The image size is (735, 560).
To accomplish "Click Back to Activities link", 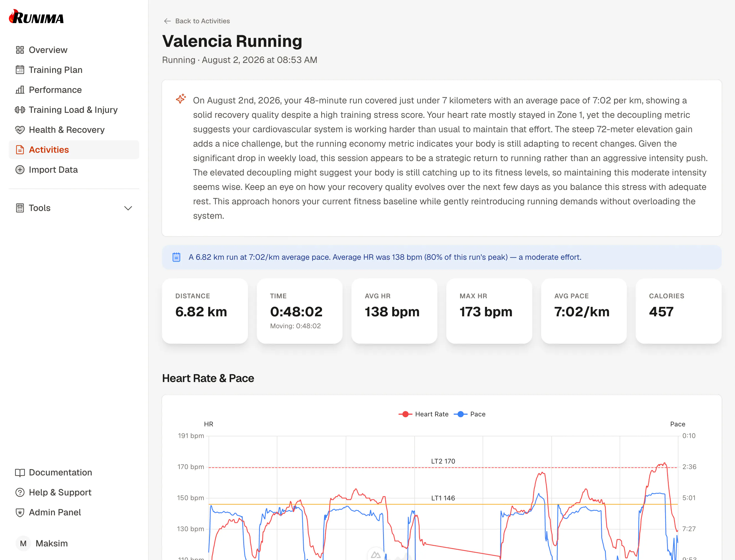I will coord(197,21).
